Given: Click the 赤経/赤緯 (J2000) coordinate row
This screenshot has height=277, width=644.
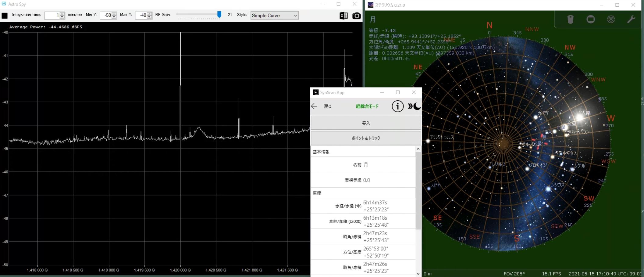Looking at the screenshot, I should point(363,221).
